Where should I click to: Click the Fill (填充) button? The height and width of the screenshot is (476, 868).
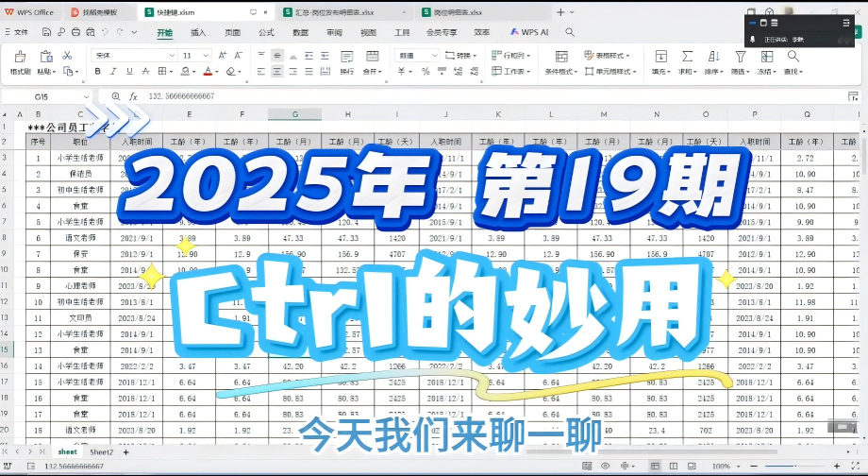point(661,62)
